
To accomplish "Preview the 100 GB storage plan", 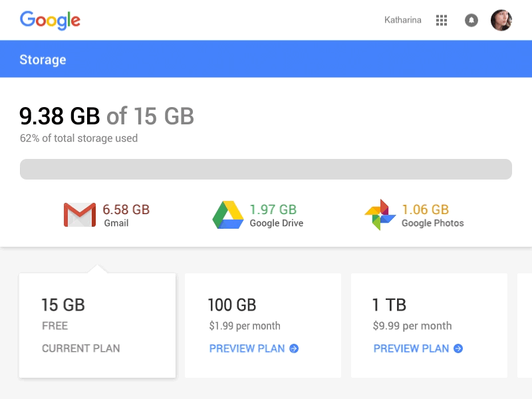I will click(247, 348).
